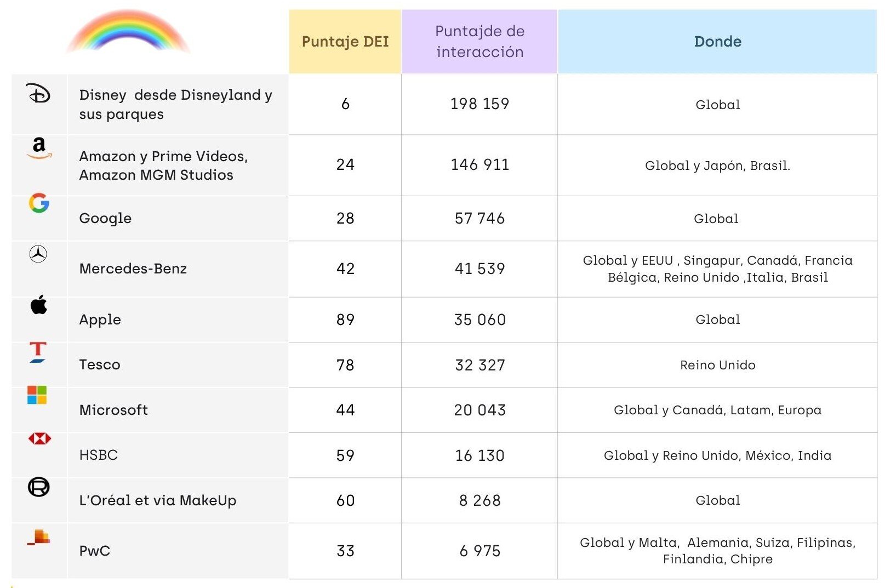Select Amazon DEI score 24
The width and height of the screenshot is (885, 588).
pos(345,164)
